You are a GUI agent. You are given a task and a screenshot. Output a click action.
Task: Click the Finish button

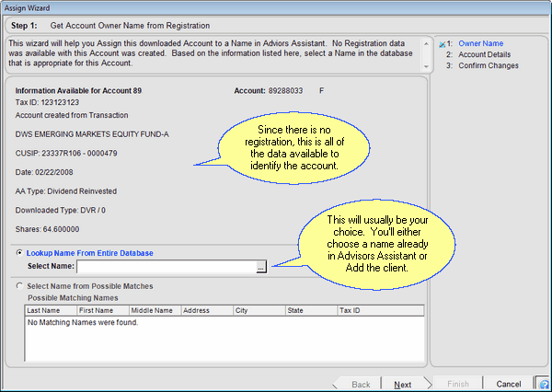[x=455, y=385]
